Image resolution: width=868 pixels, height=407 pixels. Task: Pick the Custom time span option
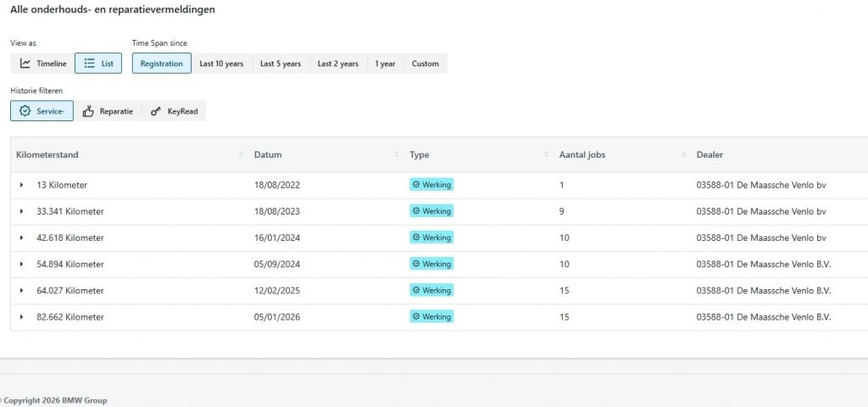(425, 64)
